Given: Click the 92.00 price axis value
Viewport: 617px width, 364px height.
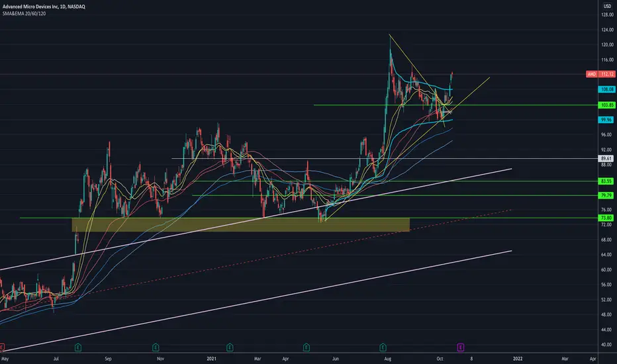Looking at the screenshot, I should (607, 150).
